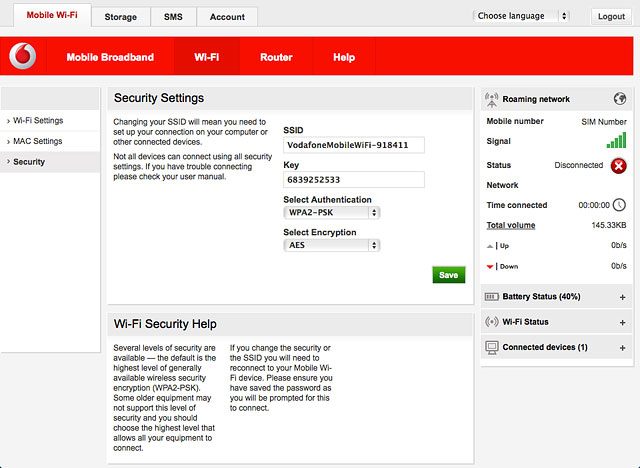This screenshot has height=468, width=640.
Task: Expand the Connected devices (1) section
Action: point(622,348)
